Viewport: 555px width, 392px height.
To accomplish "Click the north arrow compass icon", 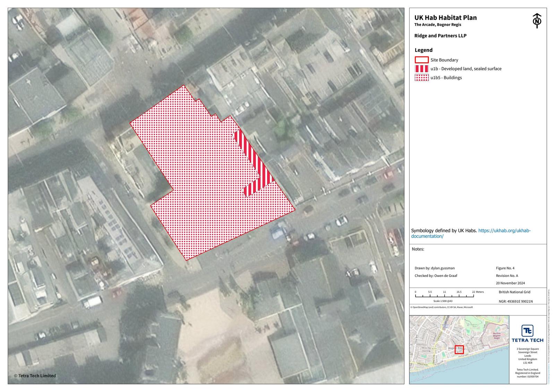I will (537, 20).
